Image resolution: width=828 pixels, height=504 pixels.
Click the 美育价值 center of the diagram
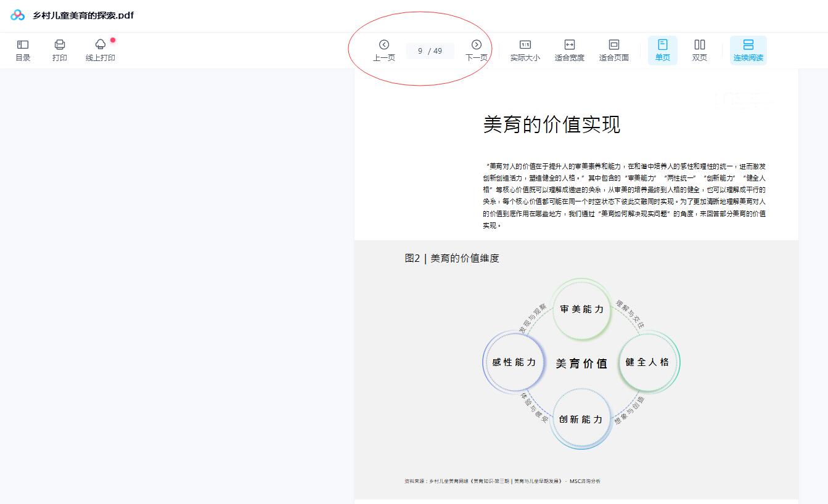tap(580, 364)
